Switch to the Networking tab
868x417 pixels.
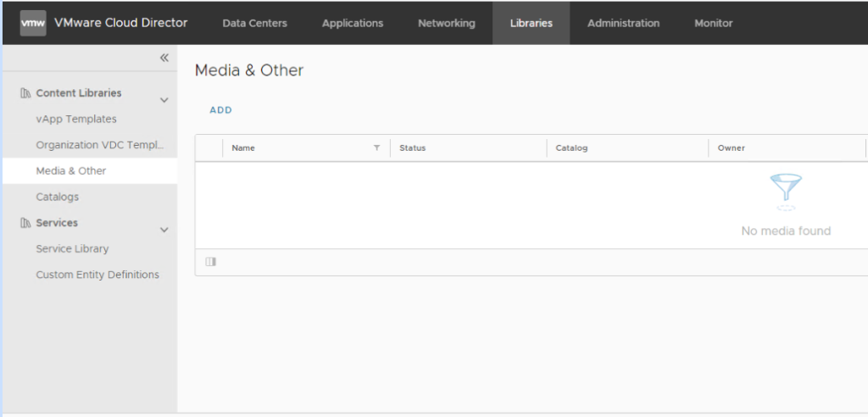point(446,23)
